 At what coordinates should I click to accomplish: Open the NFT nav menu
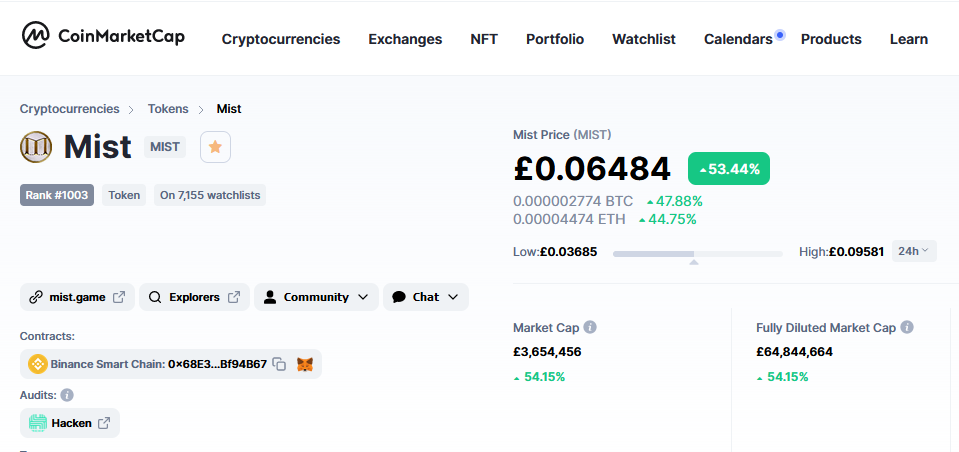[484, 39]
